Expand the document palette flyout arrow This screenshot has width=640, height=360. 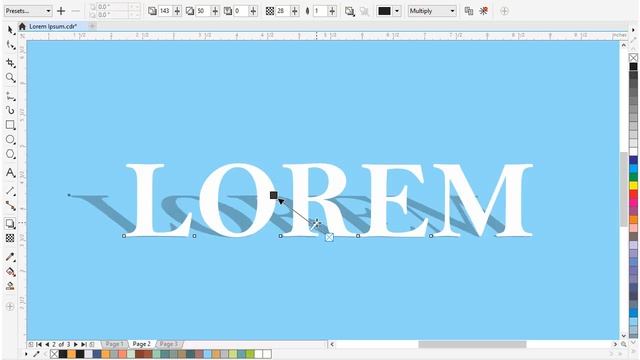26,354
